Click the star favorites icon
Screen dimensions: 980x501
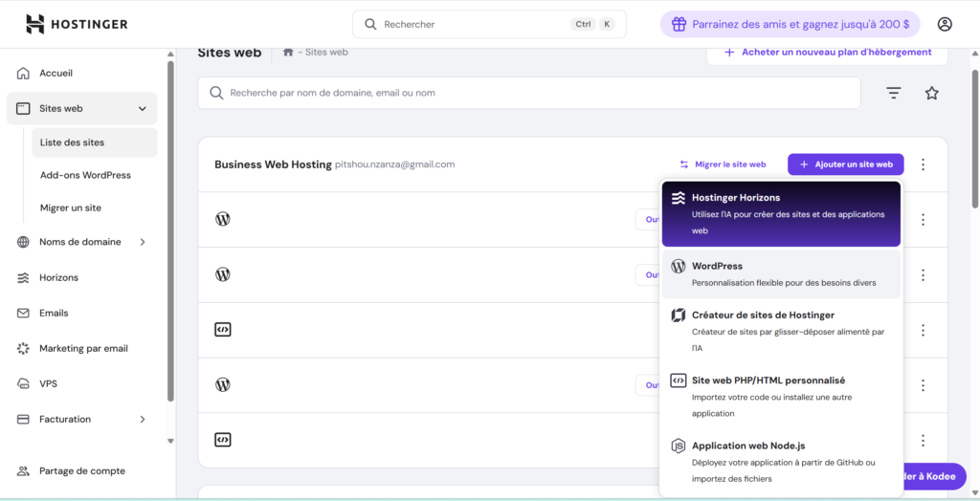(931, 93)
